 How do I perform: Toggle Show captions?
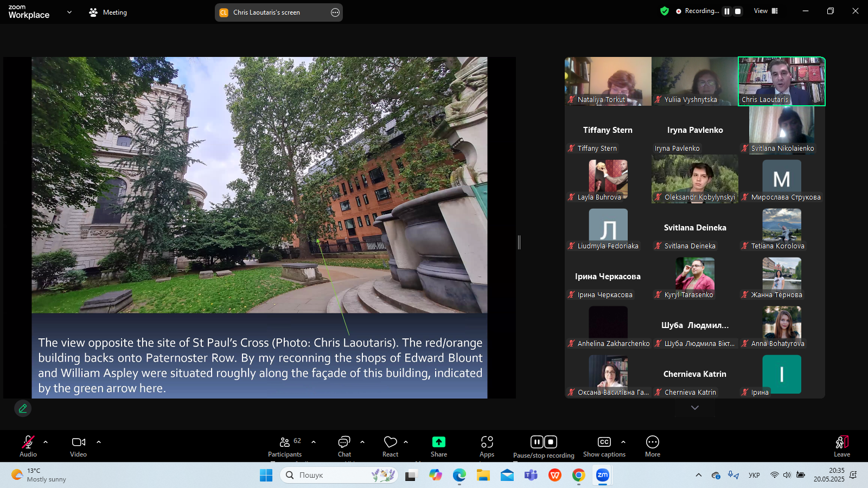[604, 446]
